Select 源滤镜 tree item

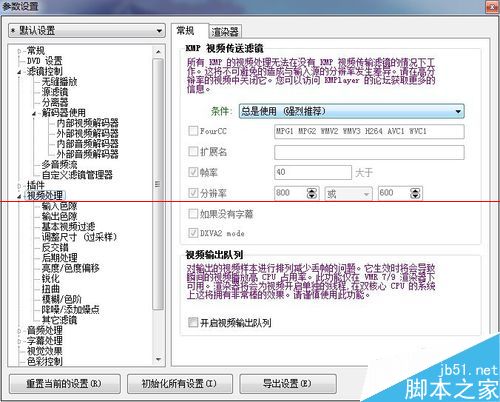click(55, 92)
